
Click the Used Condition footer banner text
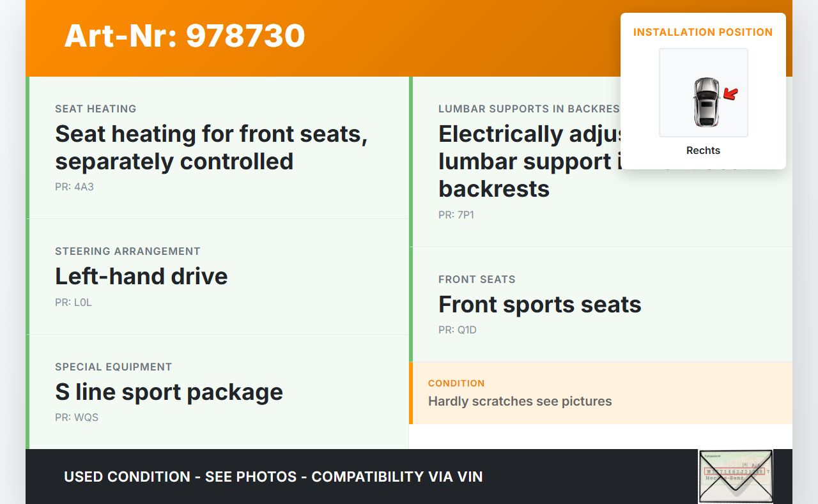pyautogui.click(x=273, y=477)
